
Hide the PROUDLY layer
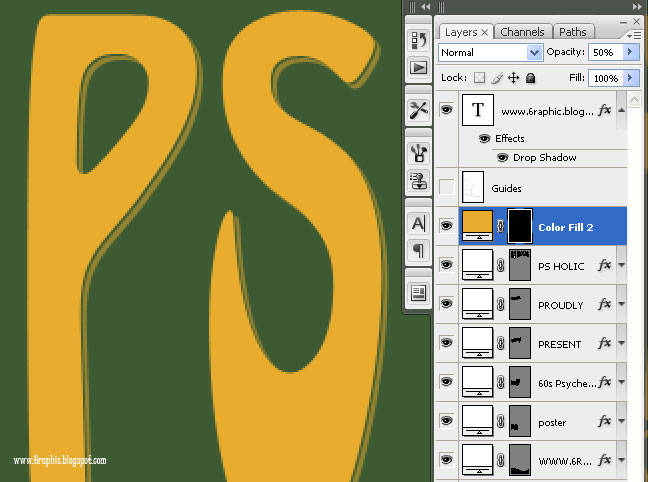446,303
